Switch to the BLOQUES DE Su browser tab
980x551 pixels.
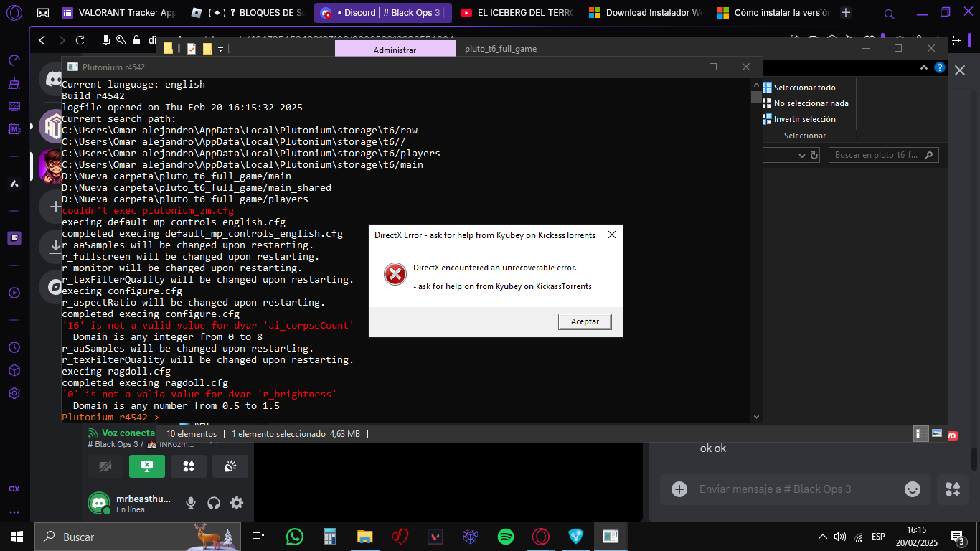coord(248,12)
